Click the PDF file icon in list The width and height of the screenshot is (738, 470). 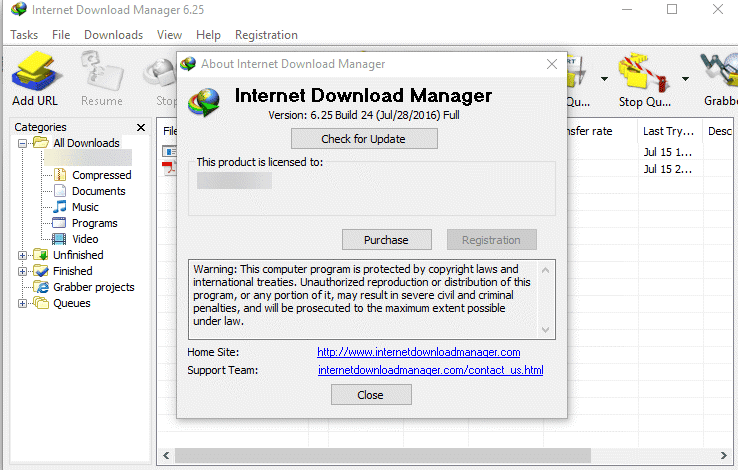click(168, 167)
